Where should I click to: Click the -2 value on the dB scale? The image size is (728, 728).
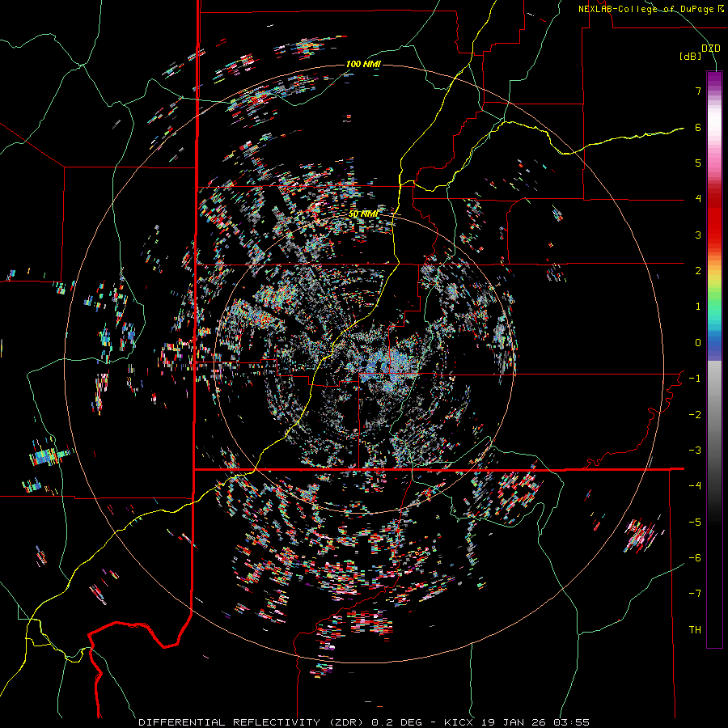[695, 415]
